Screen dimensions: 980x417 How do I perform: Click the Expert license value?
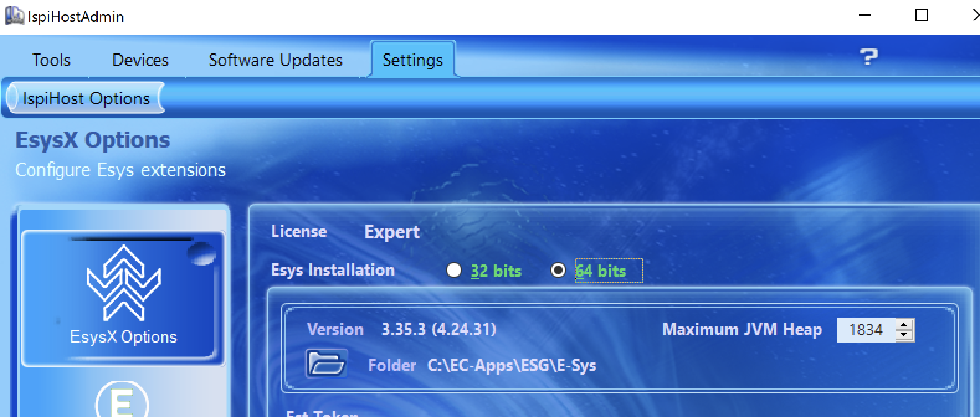click(392, 232)
